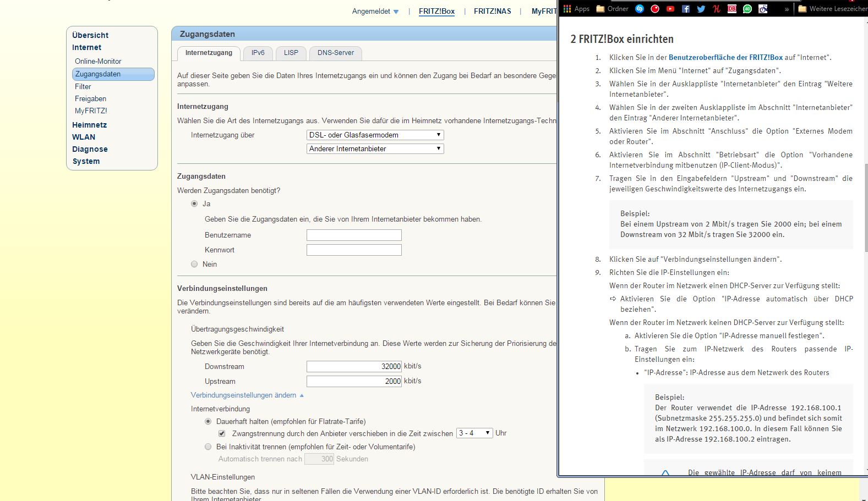Click the Upstream speed field
This screenshot has height=501, width=868.
click(354, 381)
